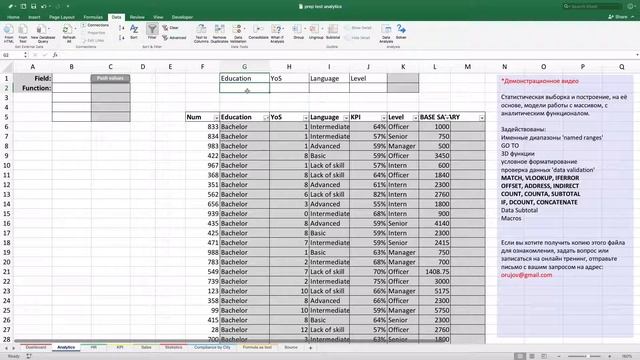Expand the YoS column filter dropdown

pyautogui.click(x=305, y=118)
